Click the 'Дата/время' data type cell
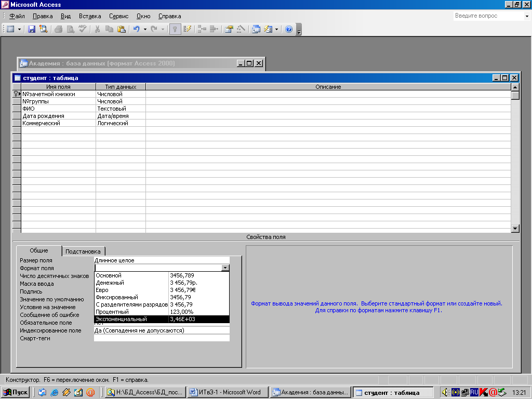Screen dimensions: 532x399 (121, 116)
